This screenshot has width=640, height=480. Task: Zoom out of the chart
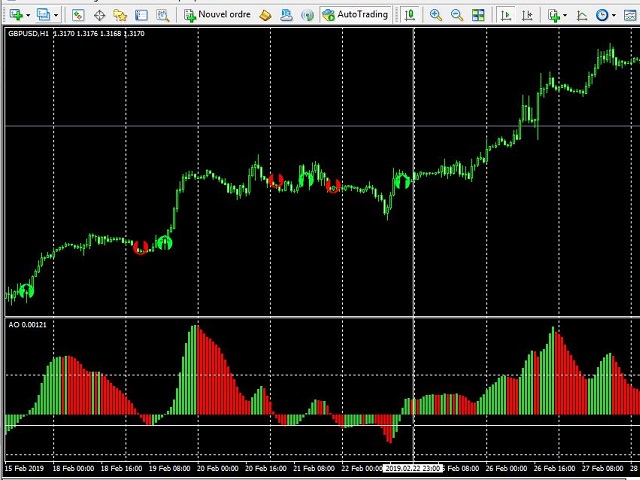pos(457,15)
